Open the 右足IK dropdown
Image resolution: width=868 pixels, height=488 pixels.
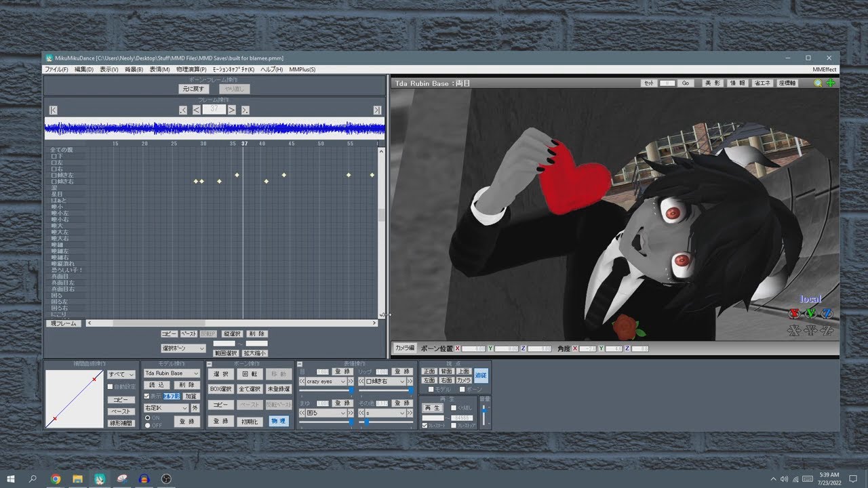[166, 408]
